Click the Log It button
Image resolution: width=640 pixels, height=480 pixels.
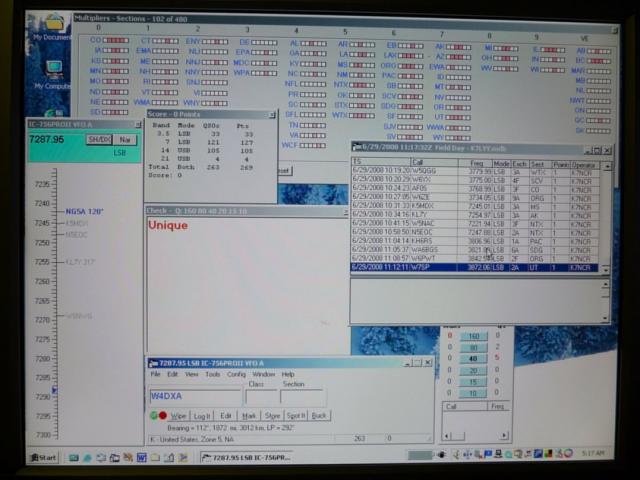coord(203,415)
